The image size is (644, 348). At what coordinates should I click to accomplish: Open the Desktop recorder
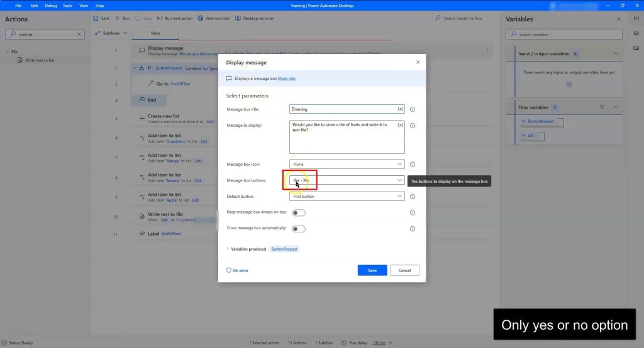tap(255, 18)
